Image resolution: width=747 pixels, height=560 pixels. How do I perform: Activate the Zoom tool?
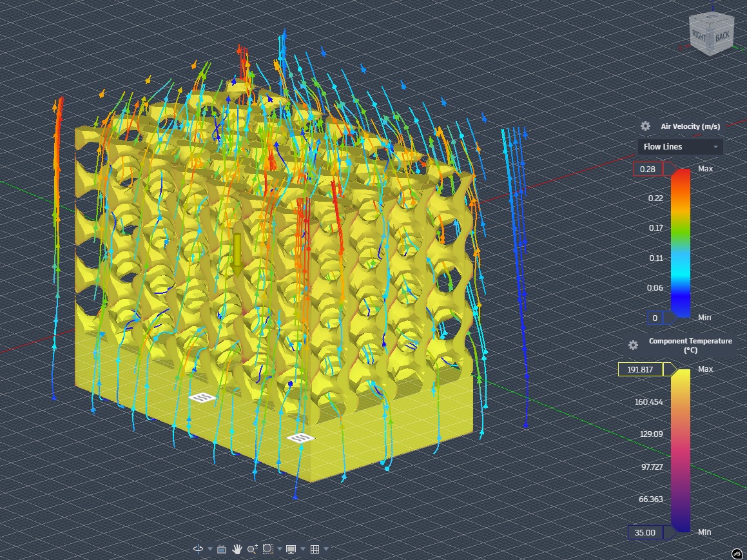click(x=252, y=549)
